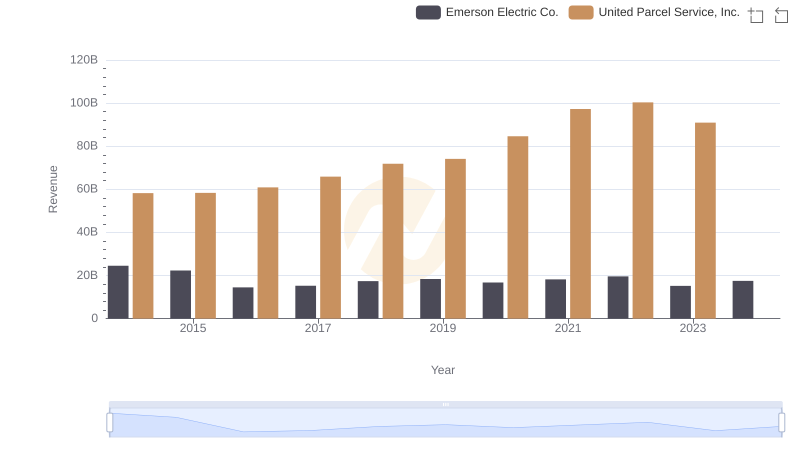Select the UPS bar for 2015

pyautogui.click(x=206, y=255)
